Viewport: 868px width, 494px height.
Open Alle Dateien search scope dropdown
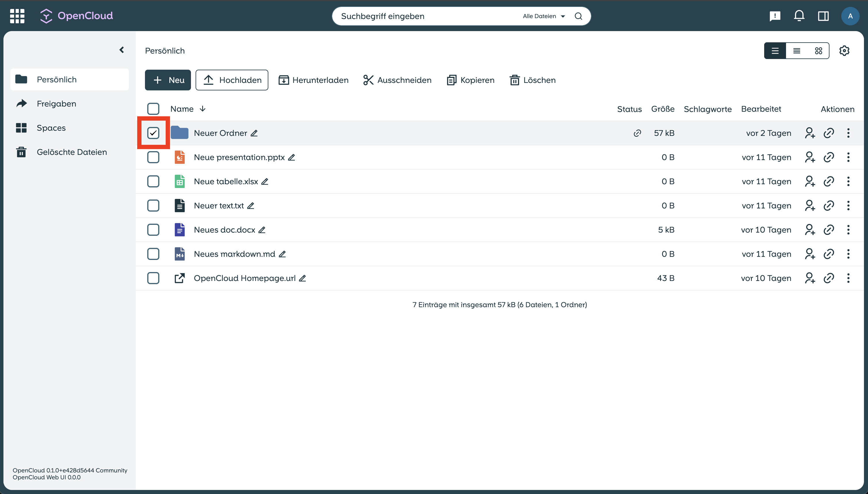[544, 16]
